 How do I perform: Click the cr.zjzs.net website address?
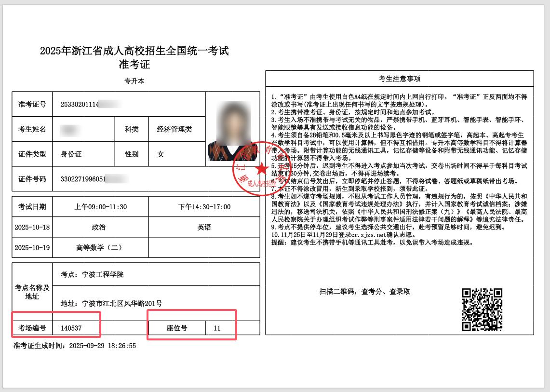pyautogui.click(x=378, y=235)
